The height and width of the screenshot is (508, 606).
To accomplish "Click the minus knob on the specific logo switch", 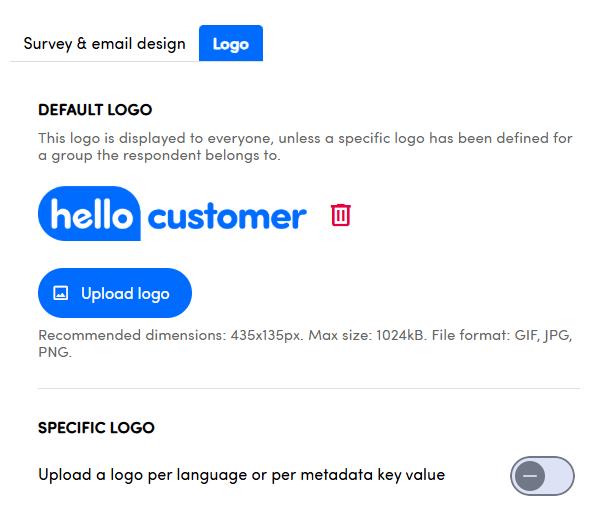I will point(531,476).
